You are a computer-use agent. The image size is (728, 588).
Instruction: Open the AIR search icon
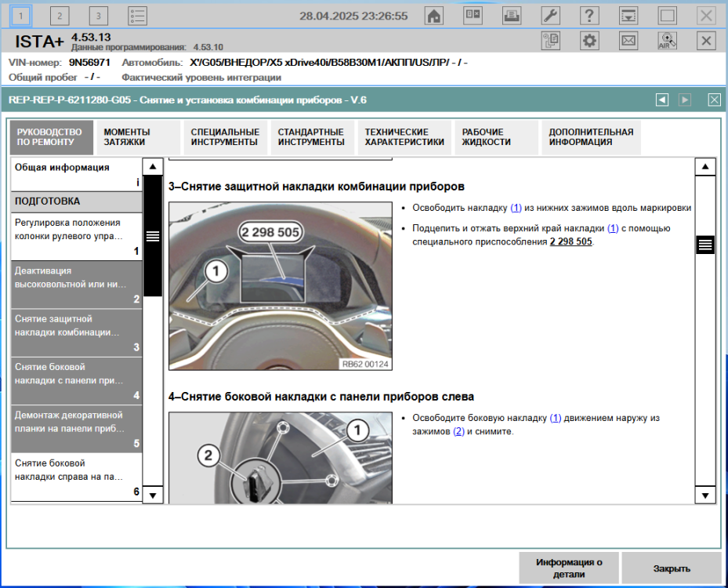(667, 41)
